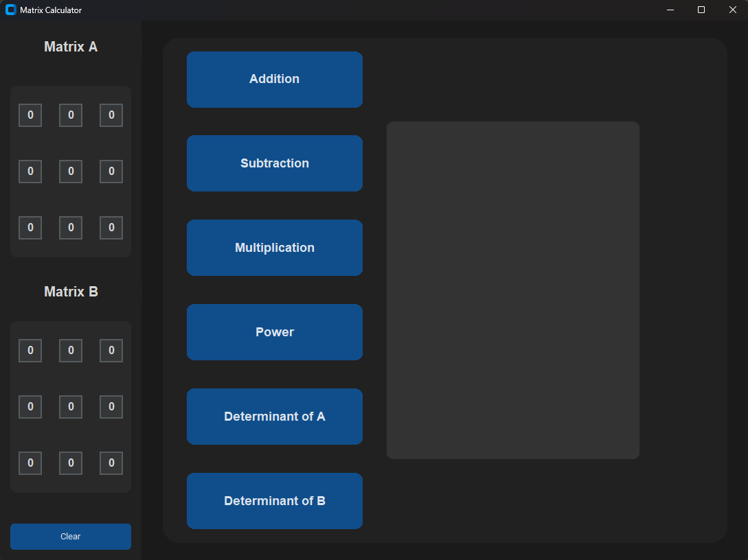
Task: Select Matrix B top-left cell
Action: click(x=30, y=350)
